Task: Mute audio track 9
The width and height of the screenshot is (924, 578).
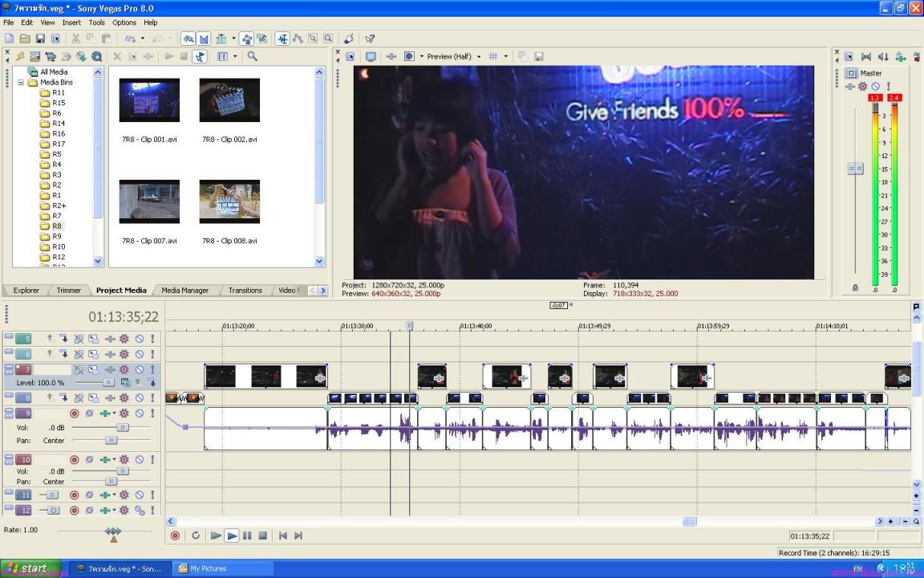Action: coord(140,413)
